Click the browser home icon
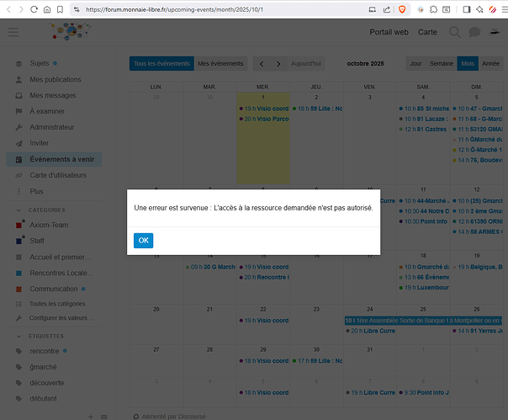508x420 pixels. tap(47, 8)
